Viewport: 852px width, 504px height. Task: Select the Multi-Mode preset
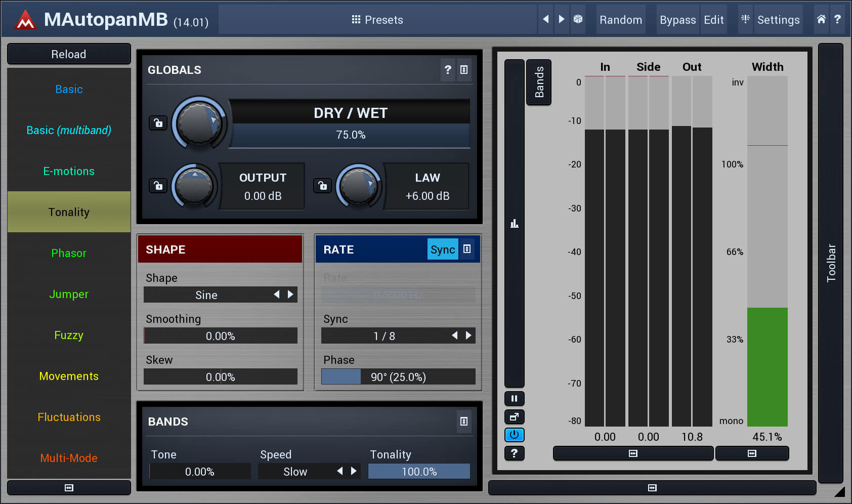click(x=69, y=458)
